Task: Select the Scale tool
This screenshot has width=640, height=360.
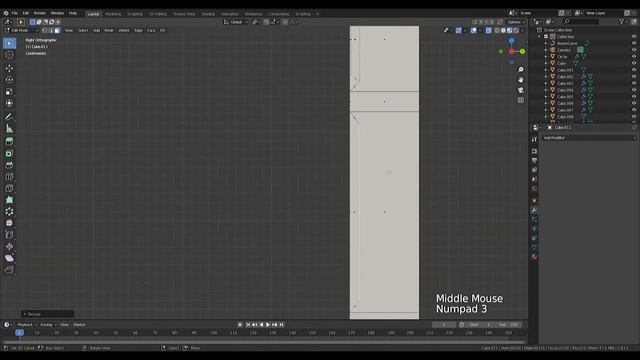Action: [9, 92]
